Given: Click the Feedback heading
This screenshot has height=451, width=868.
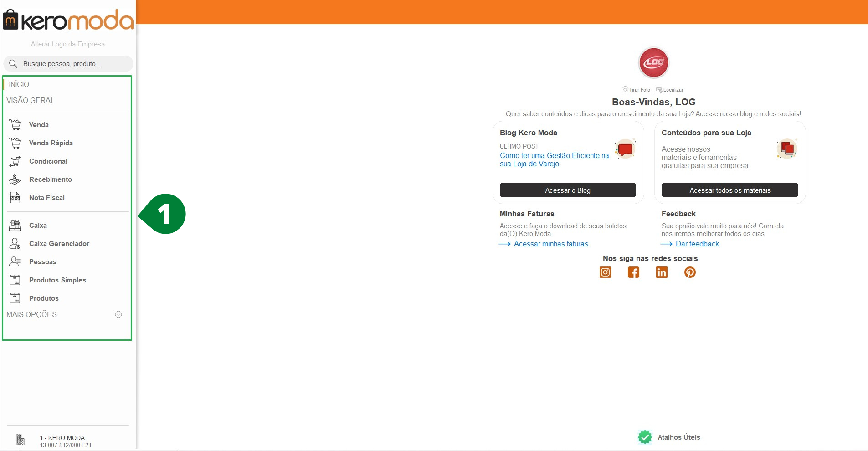Looking at the screenshot, I should point(678,214).
